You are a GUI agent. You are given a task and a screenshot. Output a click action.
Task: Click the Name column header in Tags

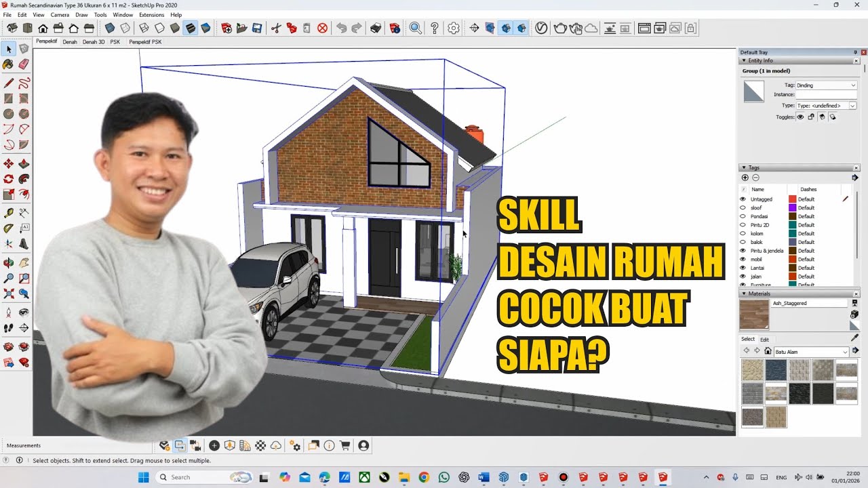pyautogui.click(x=758, y=189)
